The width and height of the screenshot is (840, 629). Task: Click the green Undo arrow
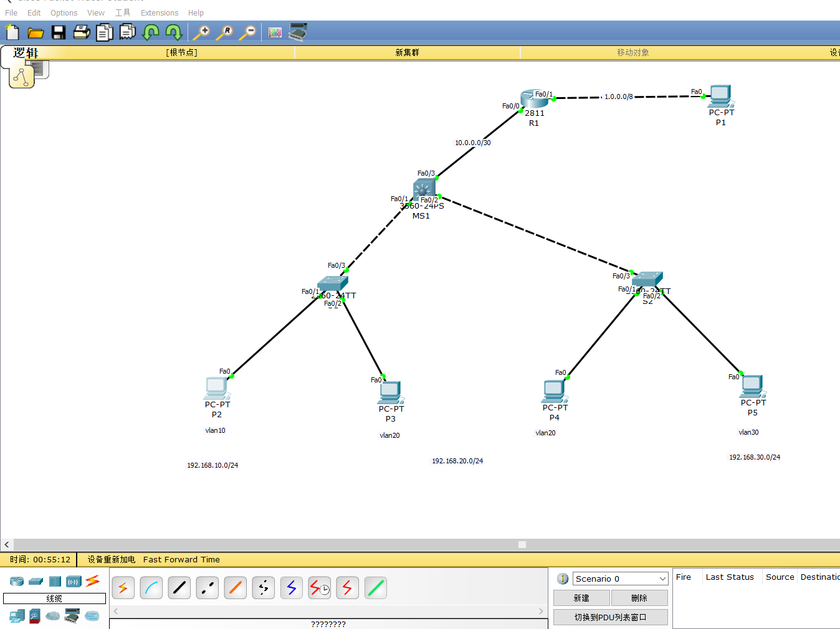click(x=151, y=32)
